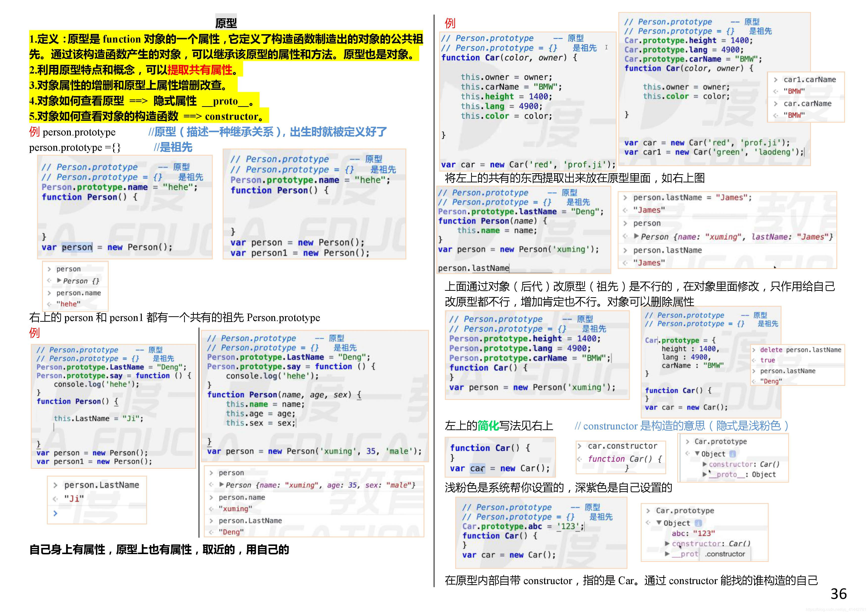This screenshot has width=868, height=614.
Task: Click the abc: "123" property
Action: 693,534
